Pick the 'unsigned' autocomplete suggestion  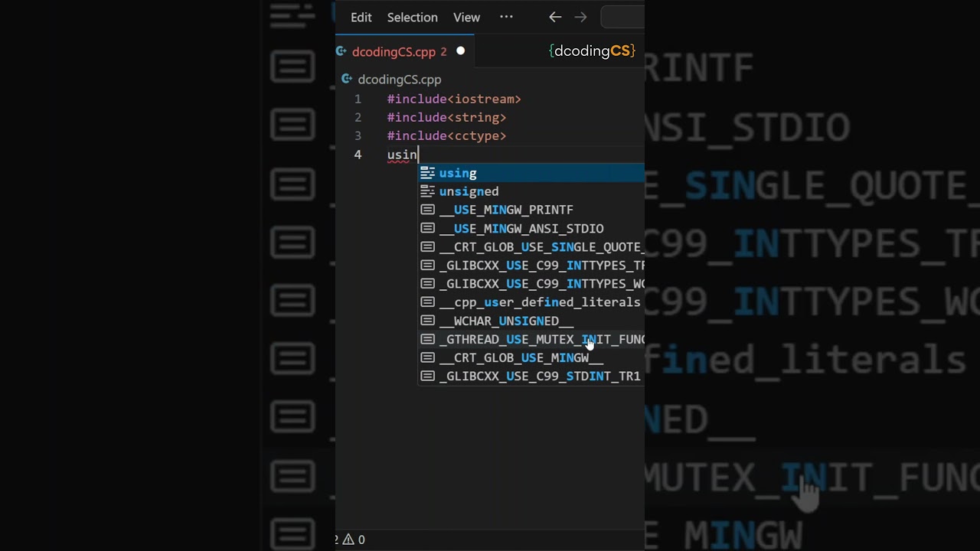point(469,191)
